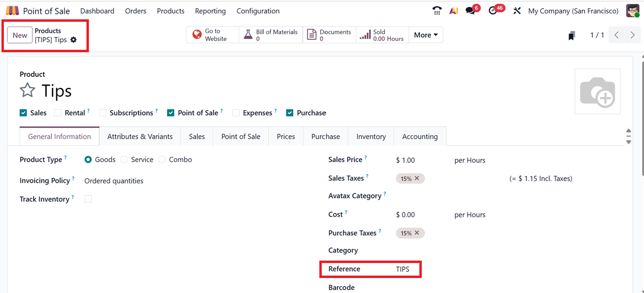The image size is (644, 293).
Task: Open the Configuration menu
Action: (x=258, y=11)
